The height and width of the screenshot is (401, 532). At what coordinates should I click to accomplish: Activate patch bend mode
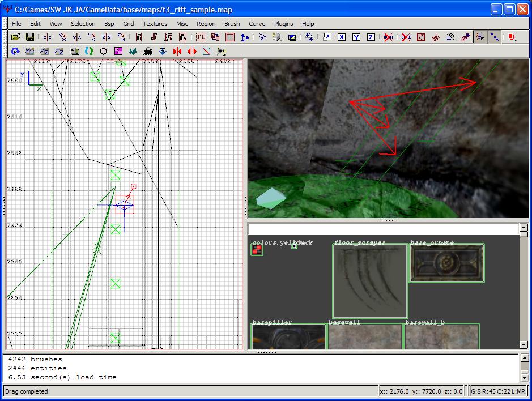450,37
